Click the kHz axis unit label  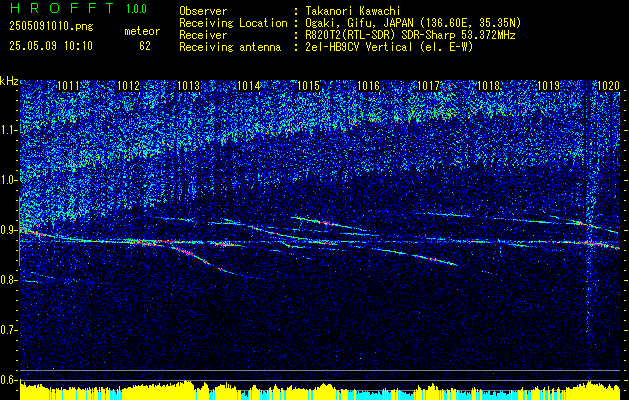tap(9, 81)
